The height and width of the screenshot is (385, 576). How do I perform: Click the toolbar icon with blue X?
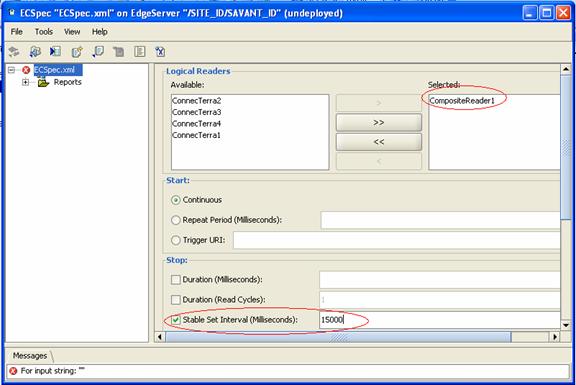tap(160, 51)
